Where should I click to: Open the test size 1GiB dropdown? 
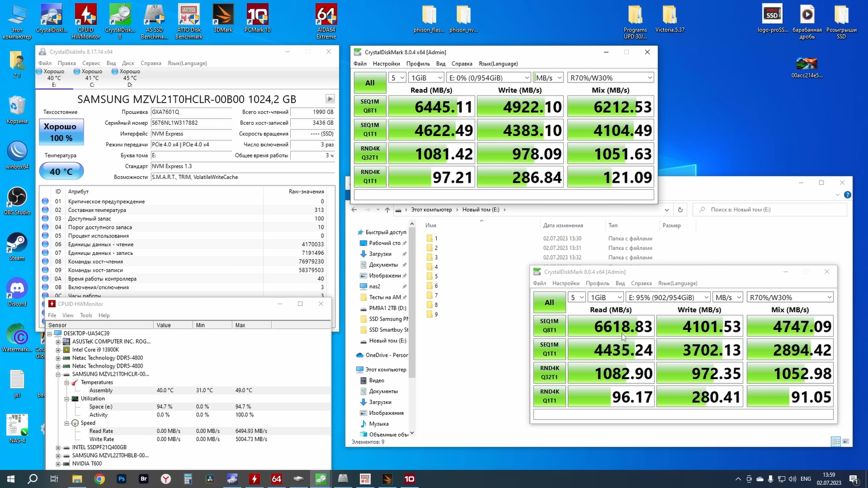pyautogui.click(x=425, y=78)
